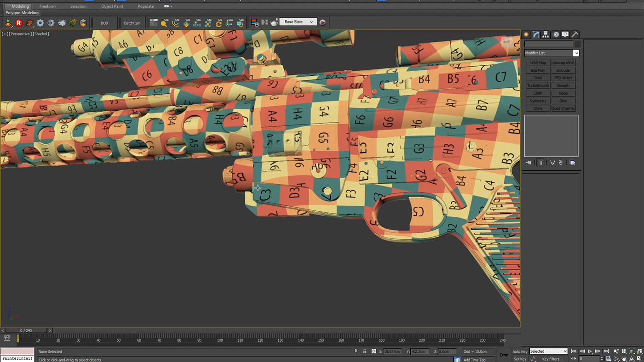Switch to the Object Paint tab
This screenshot has height=362, width=644.
112,6
